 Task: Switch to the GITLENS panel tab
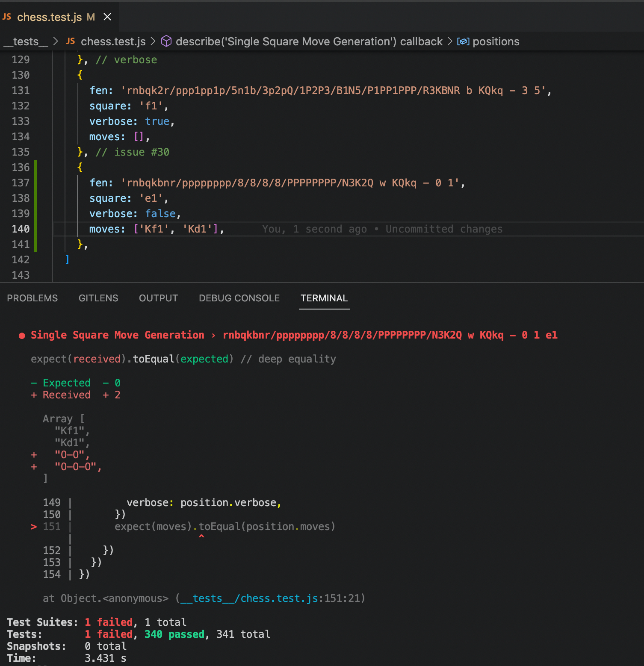[x=98, y=298]
